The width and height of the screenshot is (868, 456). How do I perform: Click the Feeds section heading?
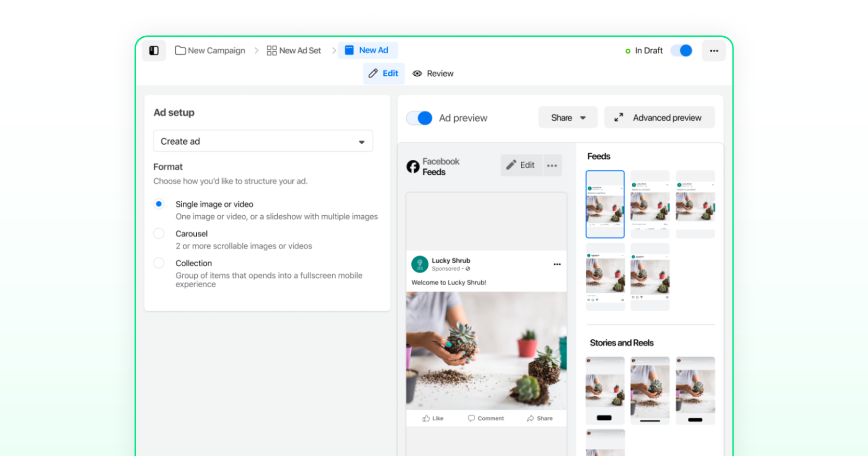[599, 156]
